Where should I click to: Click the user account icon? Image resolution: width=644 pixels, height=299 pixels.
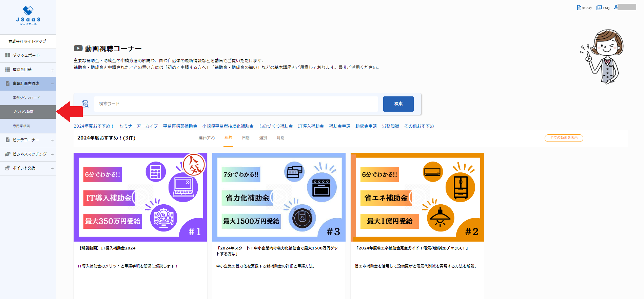[616, 7]
